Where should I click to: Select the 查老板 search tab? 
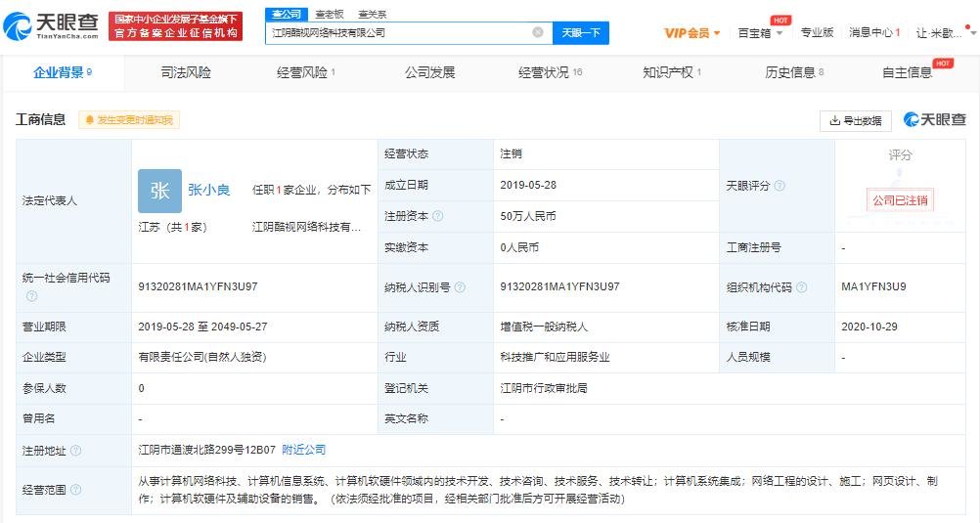coord(330,14)
